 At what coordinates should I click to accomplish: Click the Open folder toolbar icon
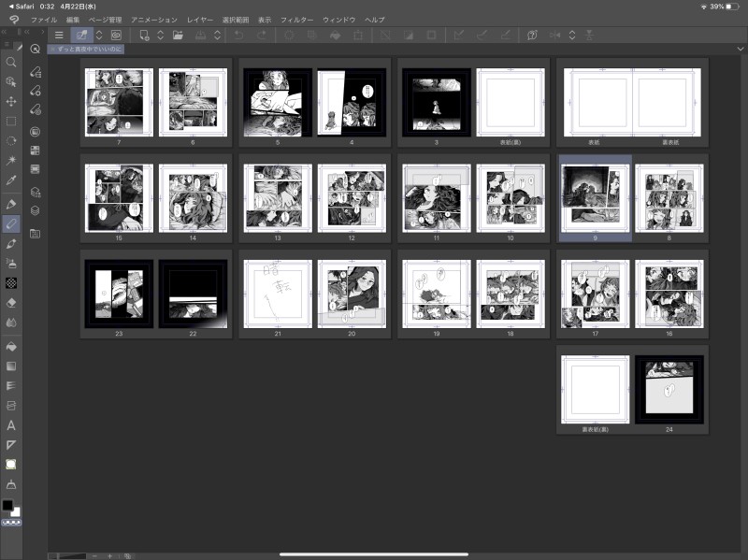[178, 36]
